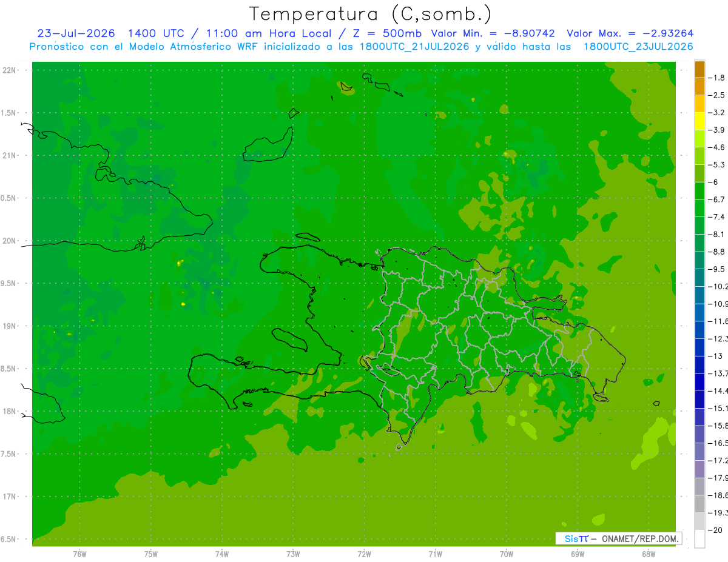Pick the teal swatch between -8.8 and -9.5
This screenshot has height=562, width=728.
point(699,260)
